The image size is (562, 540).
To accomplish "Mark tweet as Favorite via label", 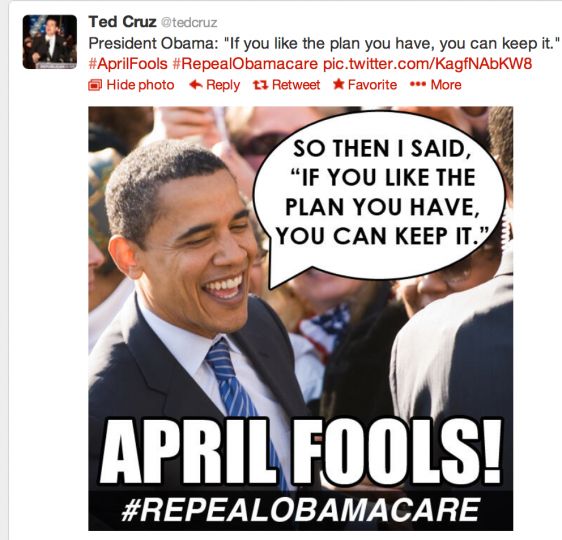I will click(372, 85).
